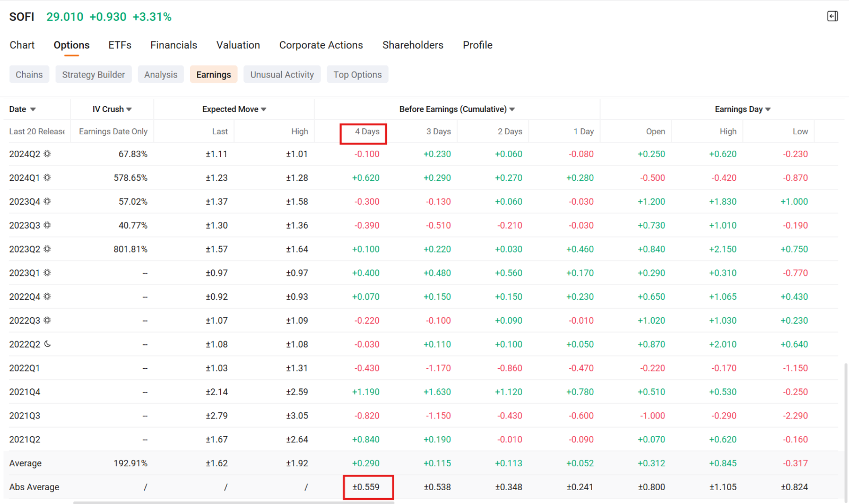Select the Chains sub-tab
Viewport: 849px width, 504px height.
point(29,74)
